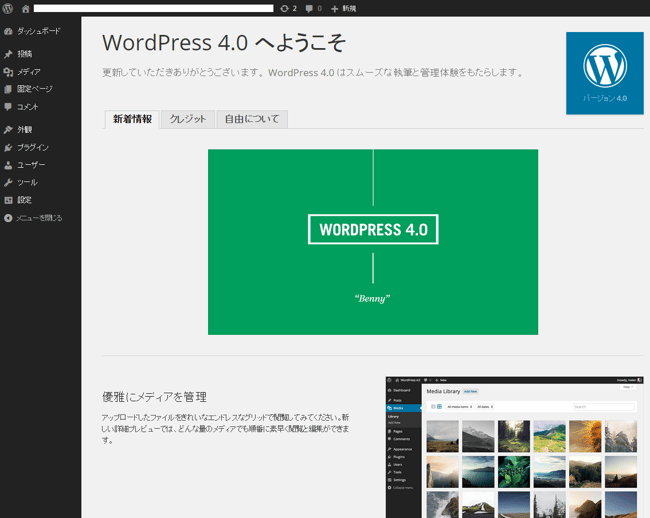Click the メディア media icon
The width and height of the screenshot is (650, 518).
click(8, 72)
